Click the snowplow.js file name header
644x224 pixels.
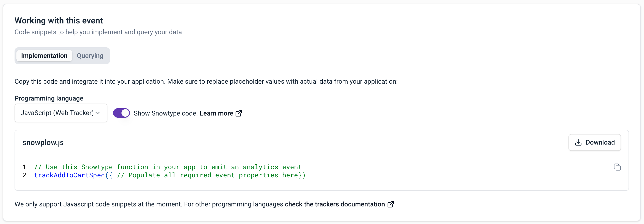[x=43, y=143]
